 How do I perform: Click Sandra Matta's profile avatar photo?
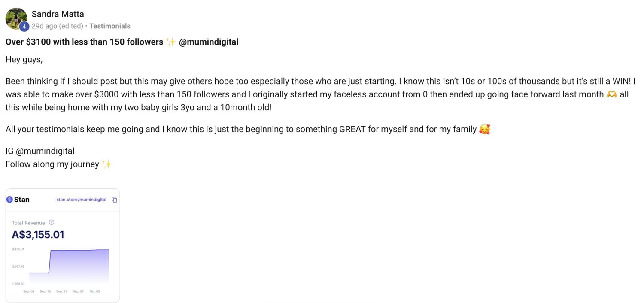16,18
